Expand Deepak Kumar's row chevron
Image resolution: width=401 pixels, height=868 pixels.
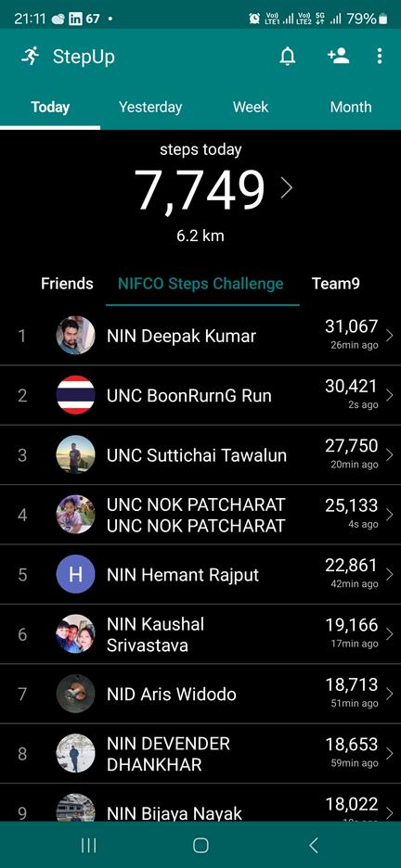coord(389,336)
